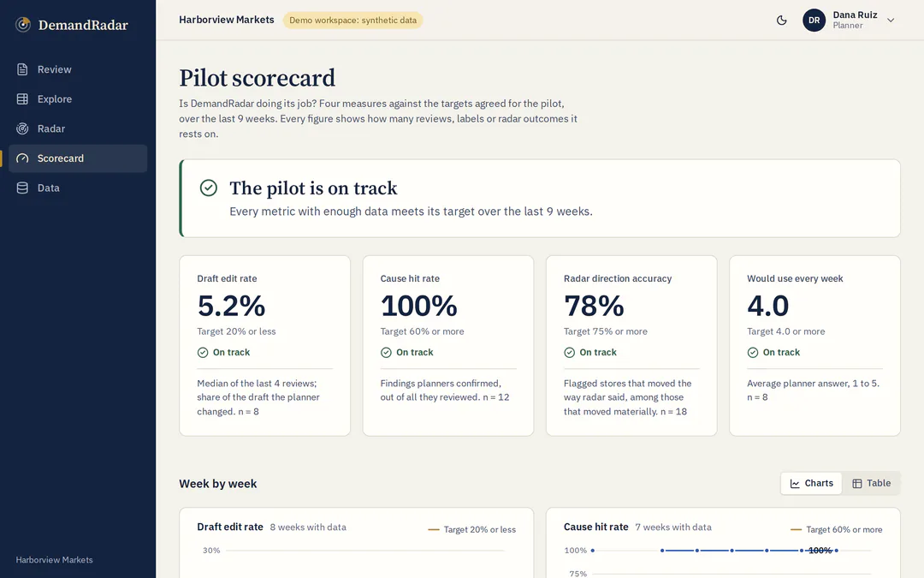The width and height of the screenshot is (924, 578).
Task: Click the Demo workspace synthetic data badge
Action: click(352, 20)
